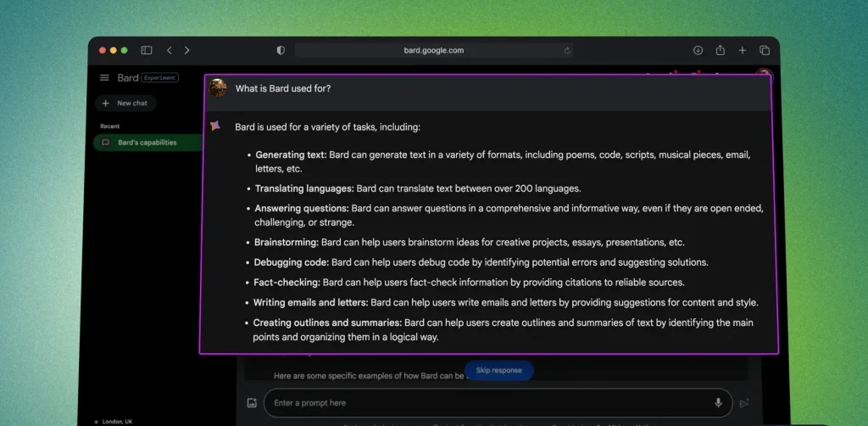Go back with the Safari back arrow

(170, 50)
